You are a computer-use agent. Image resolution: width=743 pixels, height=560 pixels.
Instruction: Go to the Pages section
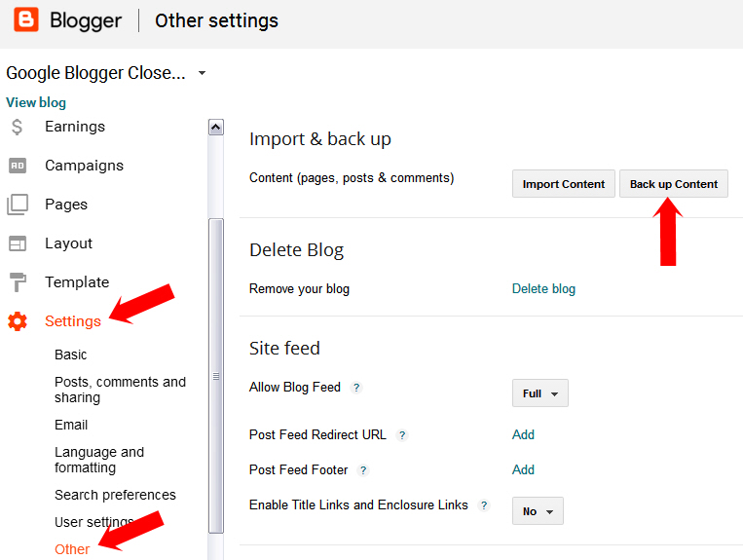tap(66, 205)
